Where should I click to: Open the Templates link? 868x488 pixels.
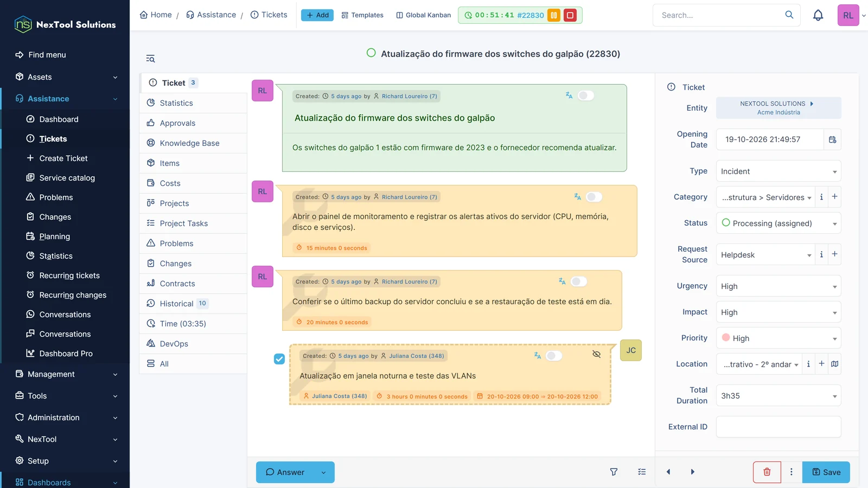pos(362,15)
